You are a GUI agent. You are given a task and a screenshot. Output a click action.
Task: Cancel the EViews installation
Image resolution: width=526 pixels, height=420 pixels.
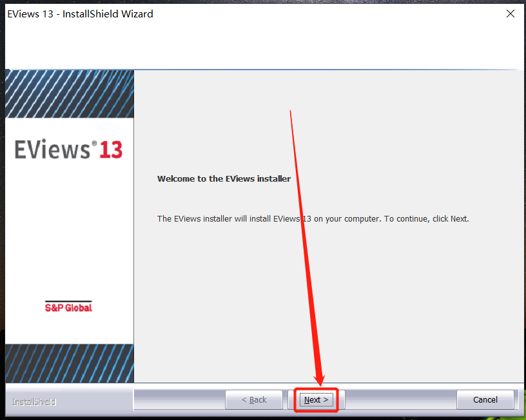coord(485,399)
